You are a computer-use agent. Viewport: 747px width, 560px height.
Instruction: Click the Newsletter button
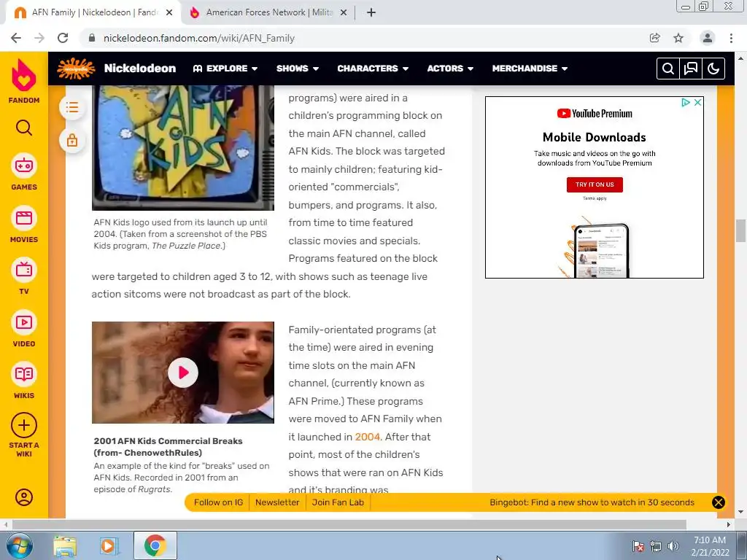pyautogui.click(x=277, y=502)
